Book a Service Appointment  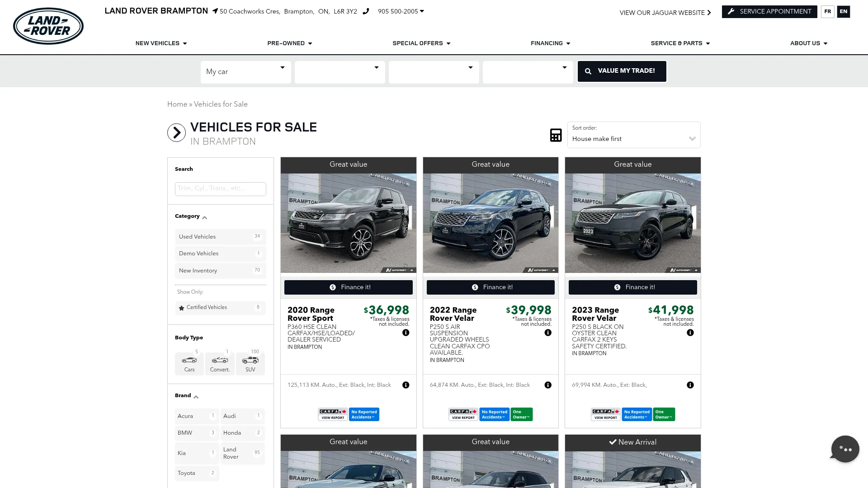769,12
